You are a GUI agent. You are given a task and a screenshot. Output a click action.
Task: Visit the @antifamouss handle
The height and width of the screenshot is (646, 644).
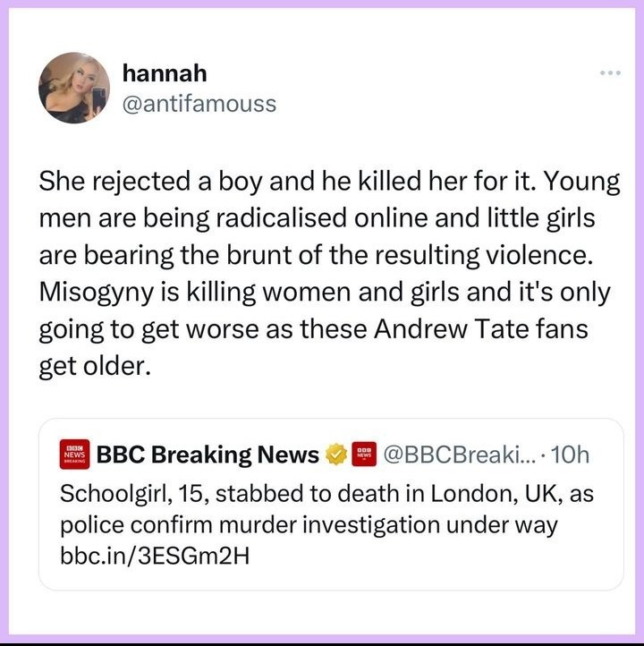coord(199,104)
